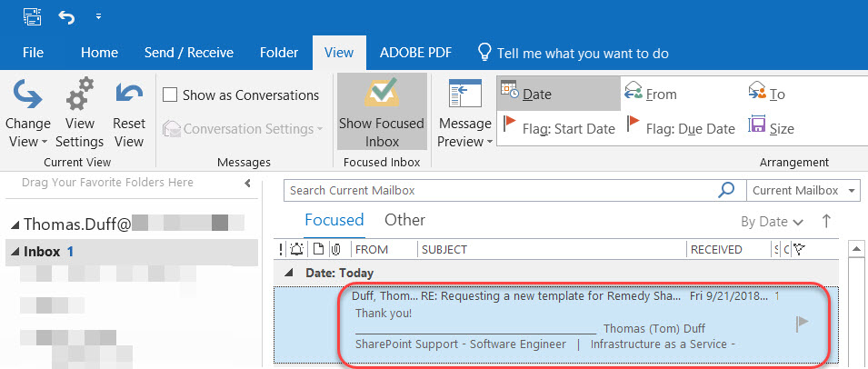Viewport: 868px width, 369px height.
Task: Toggle the Show Focused Inbox button
Action: [382, 113]
